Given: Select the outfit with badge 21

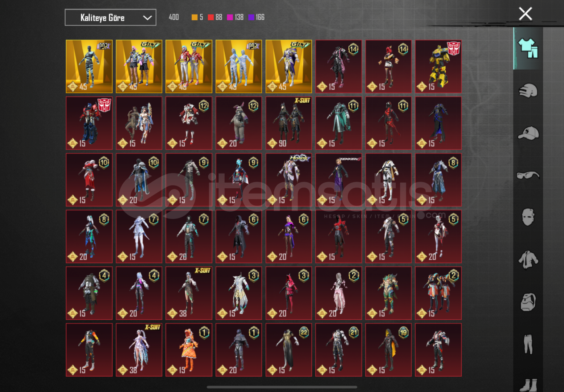Looking at the screenshot, I should coord(339,350).
